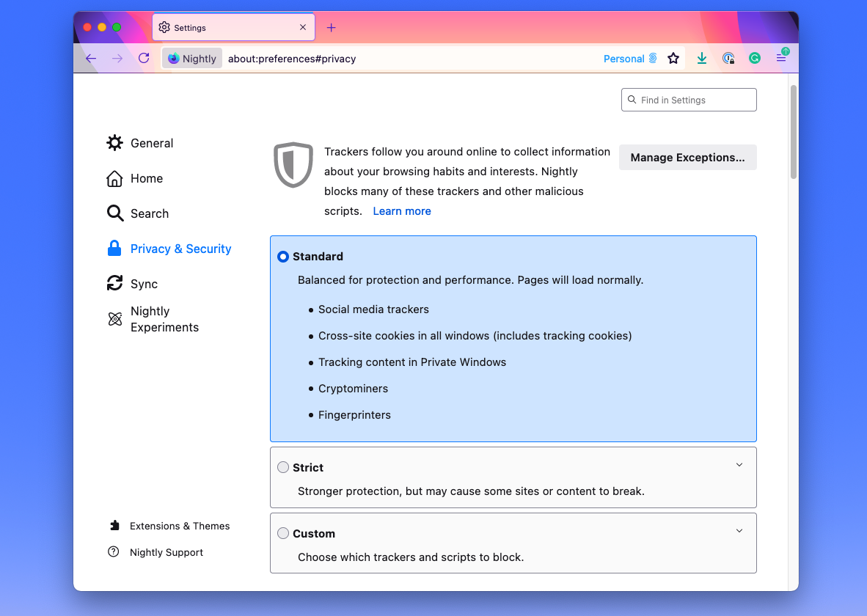
Task: Select the Home house icon in sidebar
Action: (x=114, y=178)
